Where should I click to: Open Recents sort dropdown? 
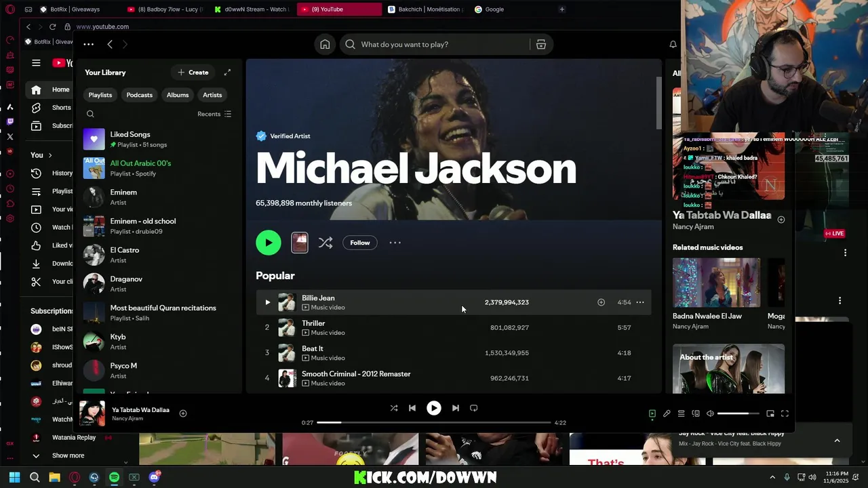coord(214,114)
